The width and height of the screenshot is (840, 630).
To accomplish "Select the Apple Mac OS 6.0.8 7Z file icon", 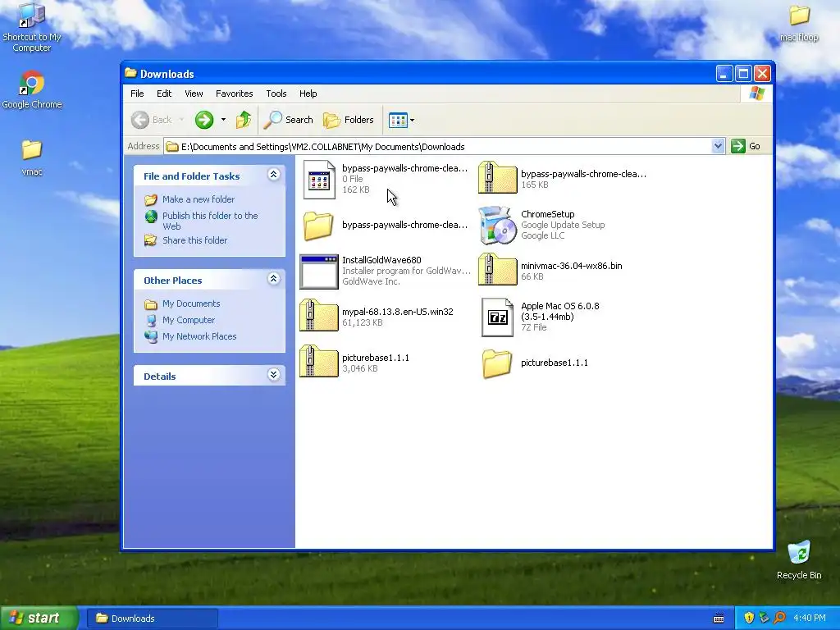I will tap(497, 317).
